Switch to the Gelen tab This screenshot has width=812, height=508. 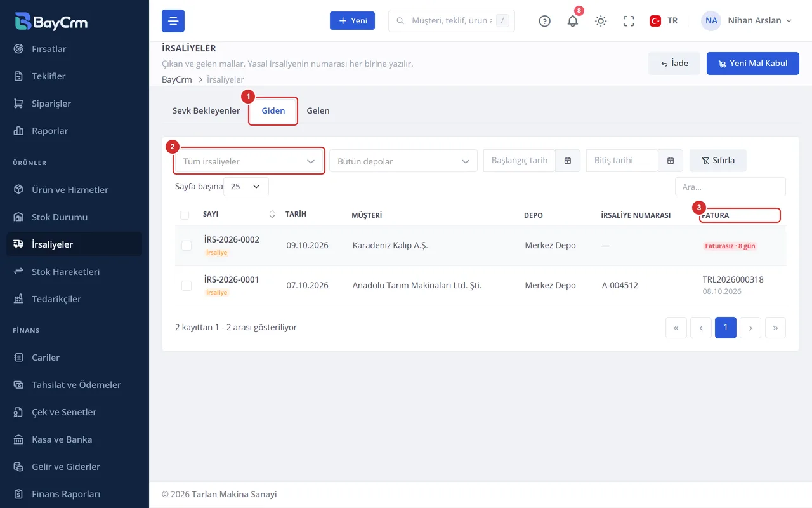click(x=318, y=110)
